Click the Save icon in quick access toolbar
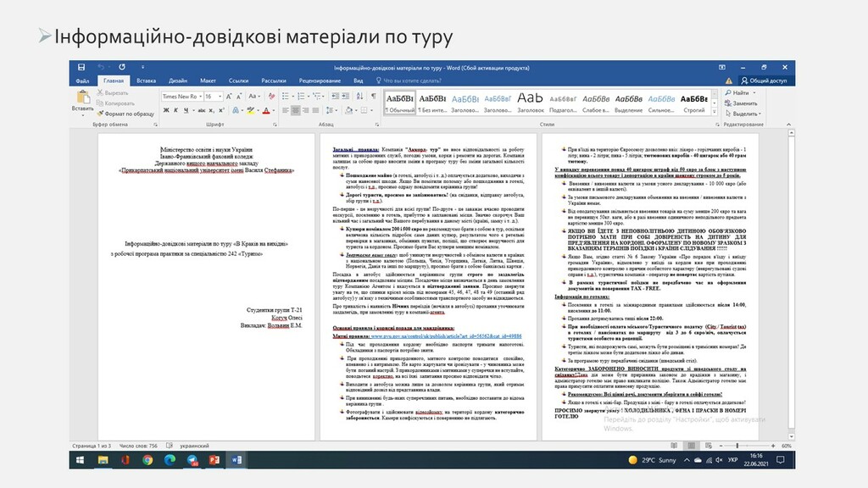868x488 pixels. pyautogui.click(x=82, y=67)
